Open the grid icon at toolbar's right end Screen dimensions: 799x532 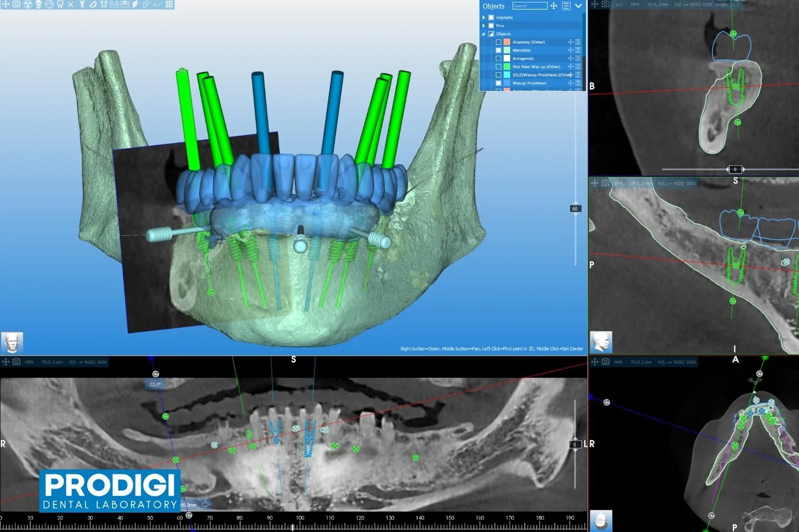[169, 4]
